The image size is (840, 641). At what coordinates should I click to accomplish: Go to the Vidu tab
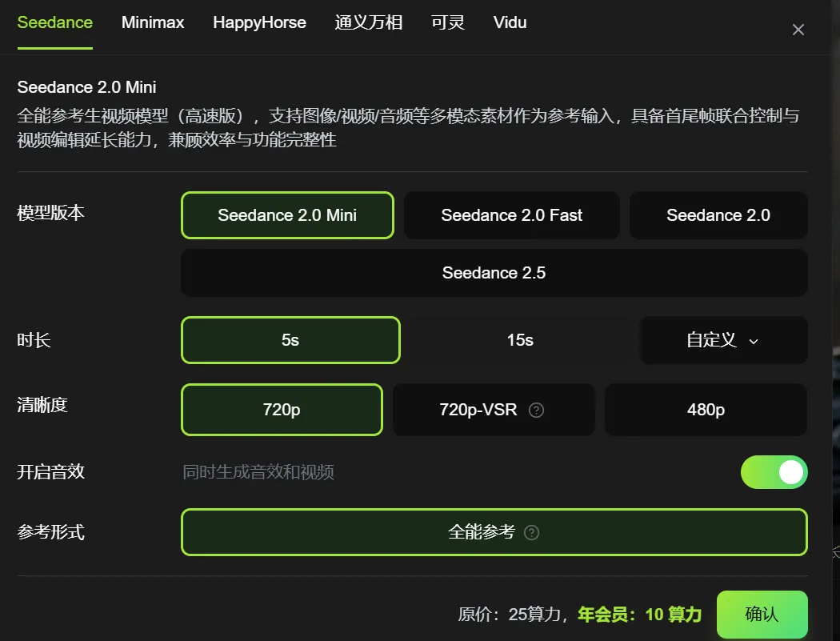pyautogui.click(x=510, y=22)
